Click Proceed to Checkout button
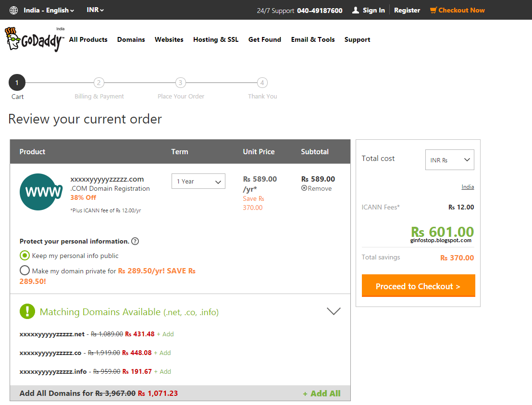Screen dimensions: 532x405 pos(418,285)
